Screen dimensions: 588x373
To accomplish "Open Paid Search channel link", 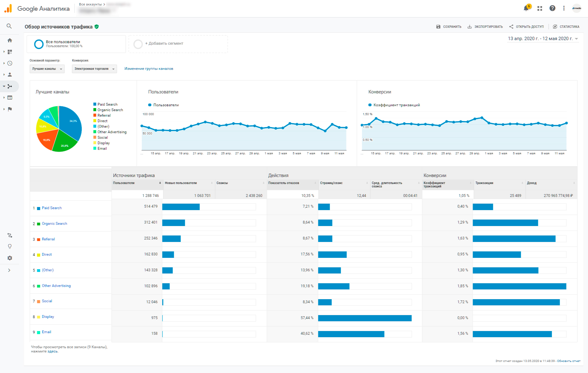I will pyautogui.click(x=52, y=208).
